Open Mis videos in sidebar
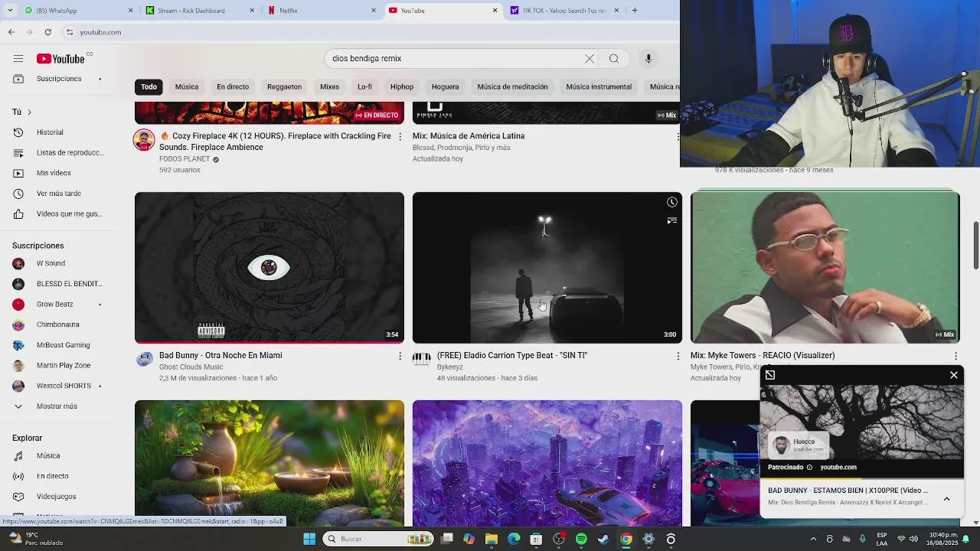The width and height of the screenshot is (980, 551). click(x=54, y=173)
